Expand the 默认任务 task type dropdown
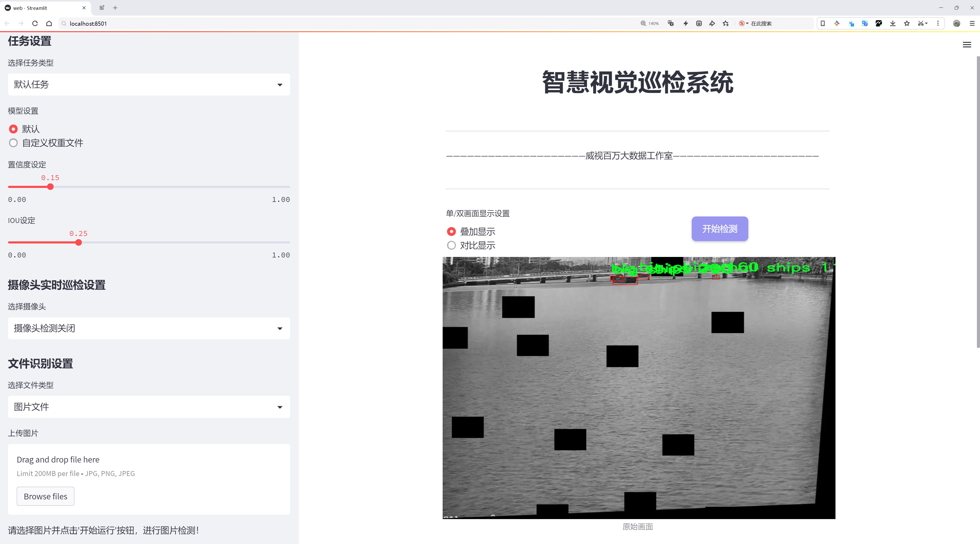Viewport: 980px width, 544px height. 149,84
